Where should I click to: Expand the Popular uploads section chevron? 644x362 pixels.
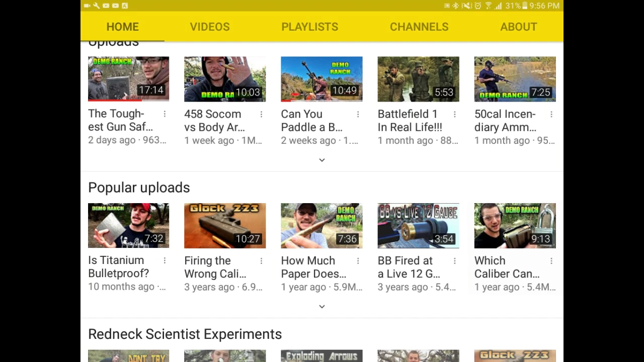pos(322,306)
